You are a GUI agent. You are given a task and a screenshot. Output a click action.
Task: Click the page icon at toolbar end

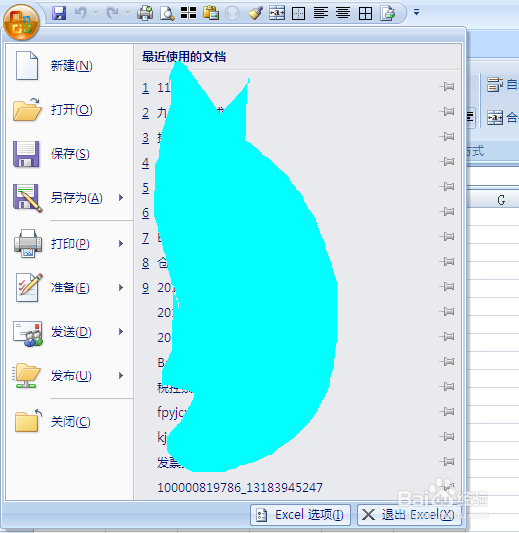click(x=387, y=13)
